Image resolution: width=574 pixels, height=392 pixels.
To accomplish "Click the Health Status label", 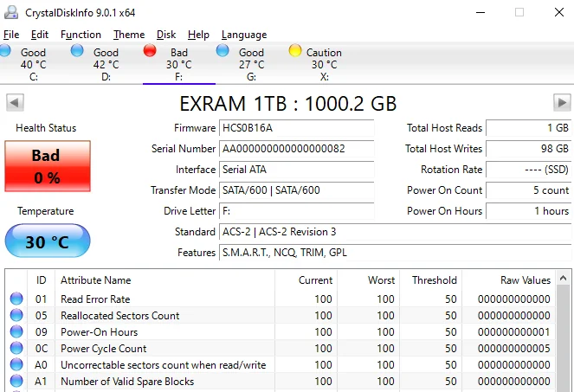I will click(x=46, y=128).
